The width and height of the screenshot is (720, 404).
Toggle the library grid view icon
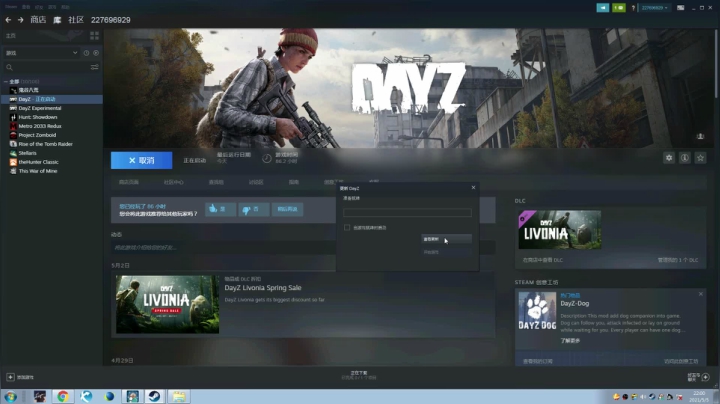95,35
